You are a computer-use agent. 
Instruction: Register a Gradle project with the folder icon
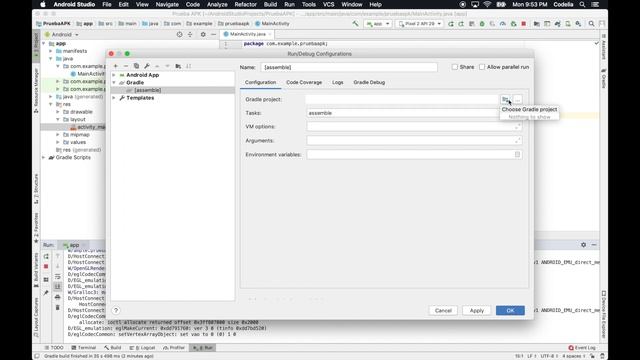(505, 99)
